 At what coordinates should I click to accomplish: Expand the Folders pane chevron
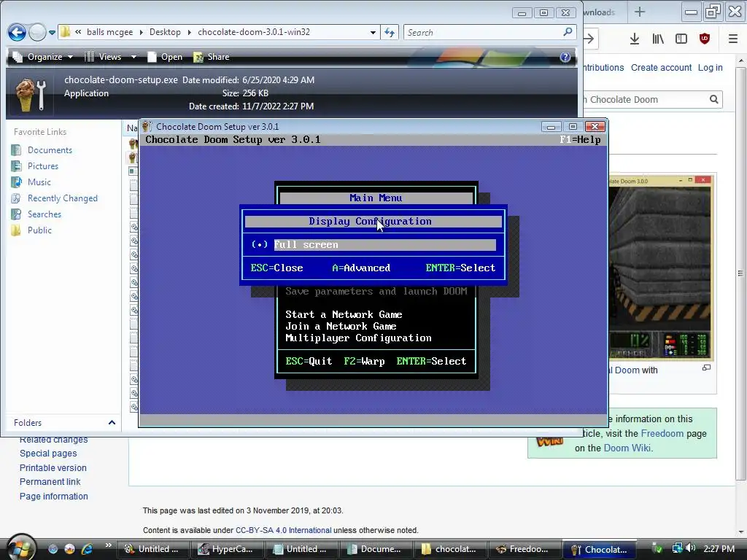pyautogui.click(x=112, y=422)
